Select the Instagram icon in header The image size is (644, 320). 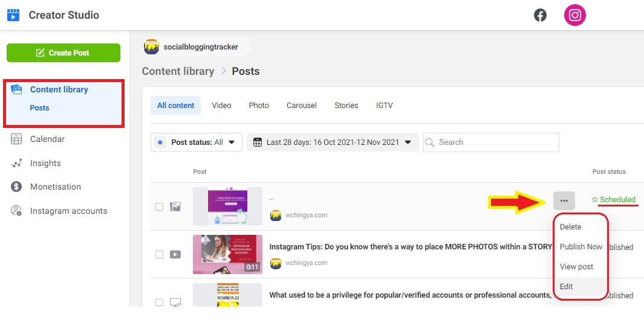[x=575, y=15]
